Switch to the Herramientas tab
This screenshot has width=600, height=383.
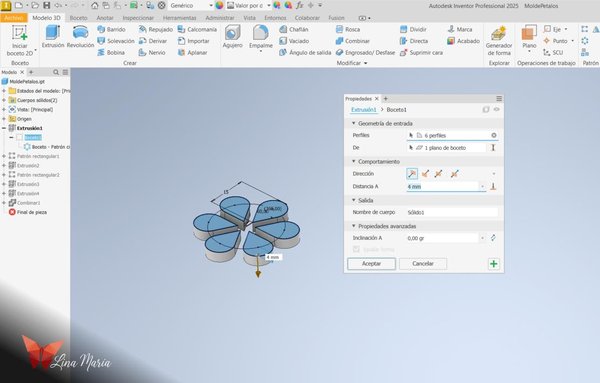coord(179,18)
